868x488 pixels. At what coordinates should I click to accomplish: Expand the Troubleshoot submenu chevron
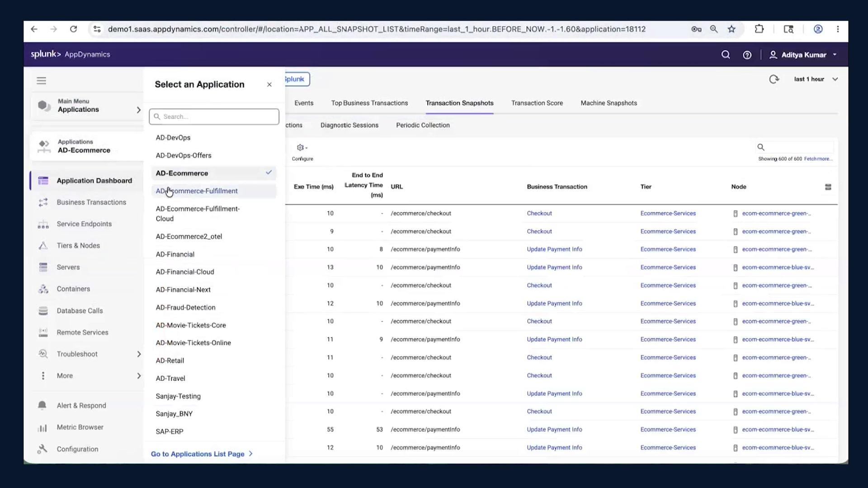(x=139, y=354)
